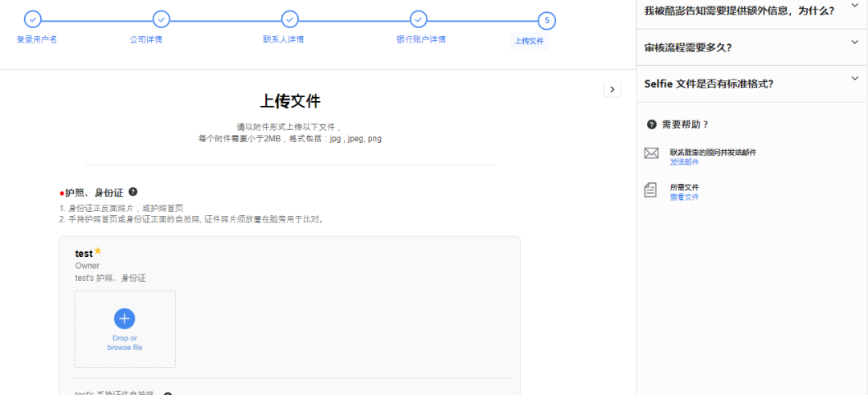
Task: Click the document icon next to 所需文件
Action: [x=651, y=190]
